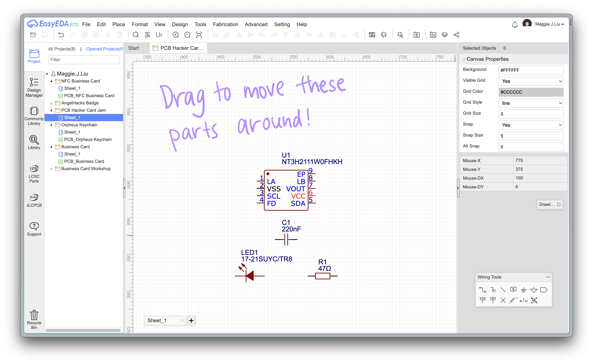Click the Convert to PCB icon

pyautogui.click(x=372, y=35)
